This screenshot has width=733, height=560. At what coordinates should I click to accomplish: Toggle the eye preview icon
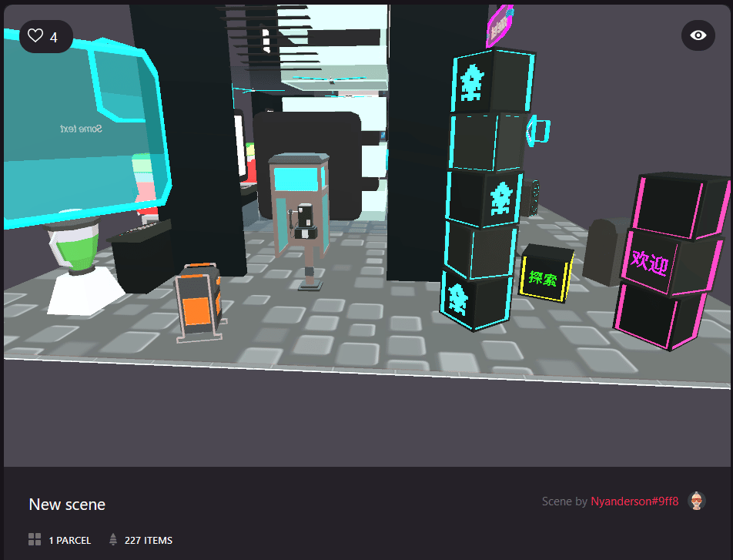pos(698,35)
